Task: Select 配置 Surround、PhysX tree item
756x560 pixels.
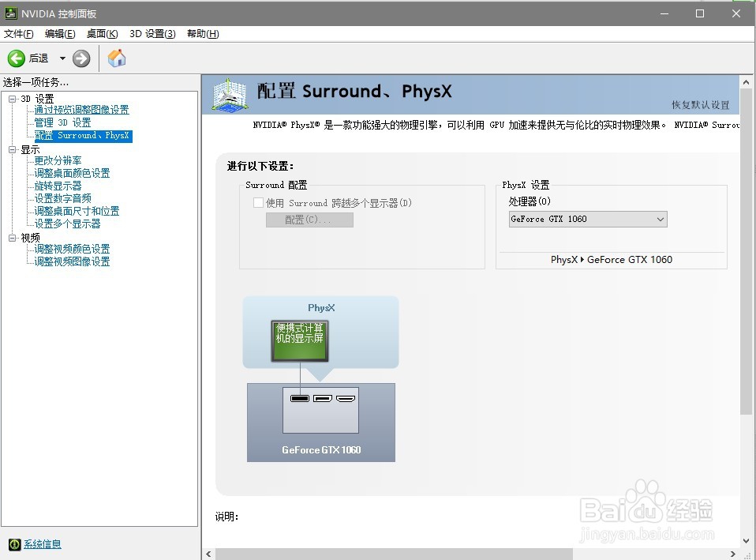Action: click(x=83, y=136)
